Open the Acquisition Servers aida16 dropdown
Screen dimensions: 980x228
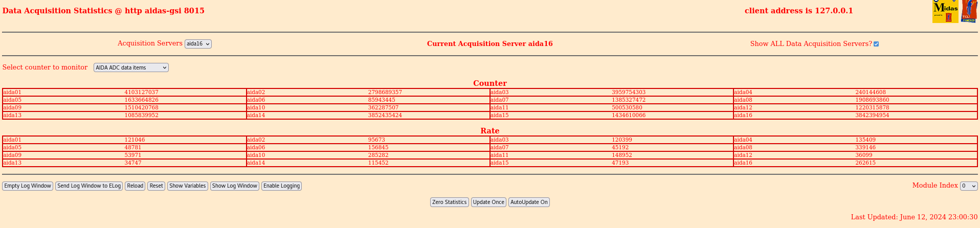tap(198, 44)
